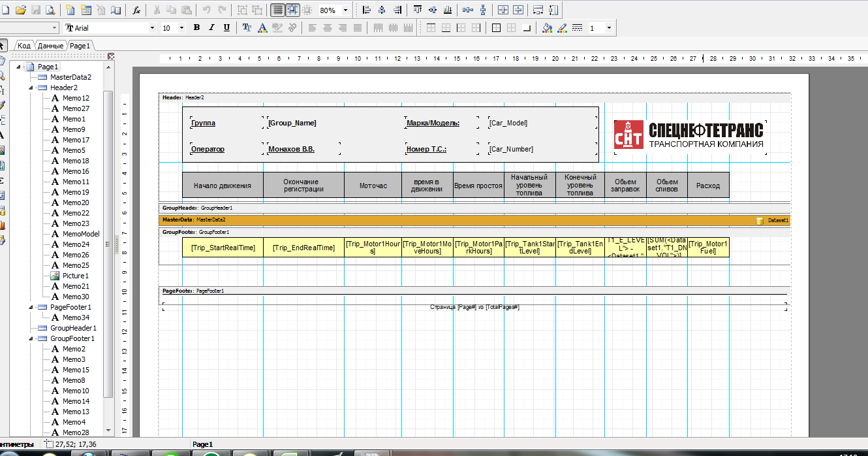The height and width of the screenshot is (456, 868).
Task: Pick a frame line color
Action: 562,28
